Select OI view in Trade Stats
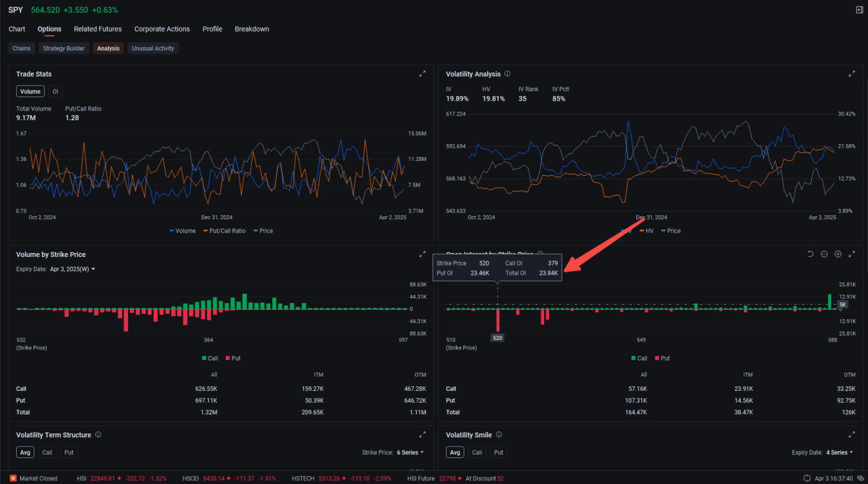 [x=55, y=92]
